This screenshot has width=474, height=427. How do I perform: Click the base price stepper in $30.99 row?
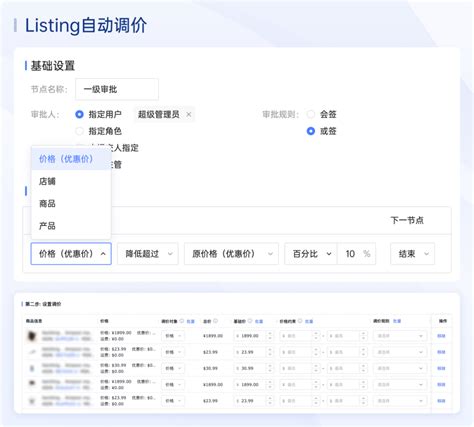coord(270,368)
